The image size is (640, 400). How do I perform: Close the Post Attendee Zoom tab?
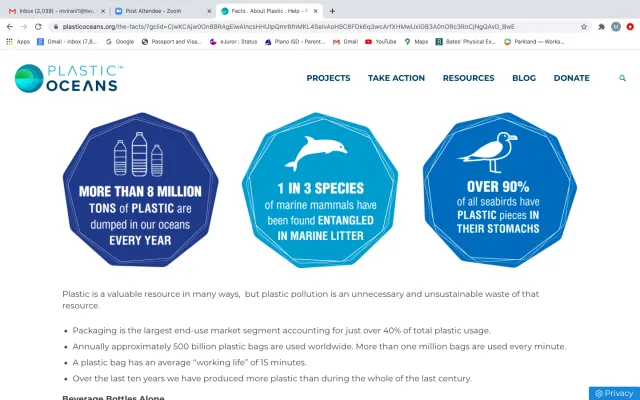pyautogui.click(x=209, y=11)
